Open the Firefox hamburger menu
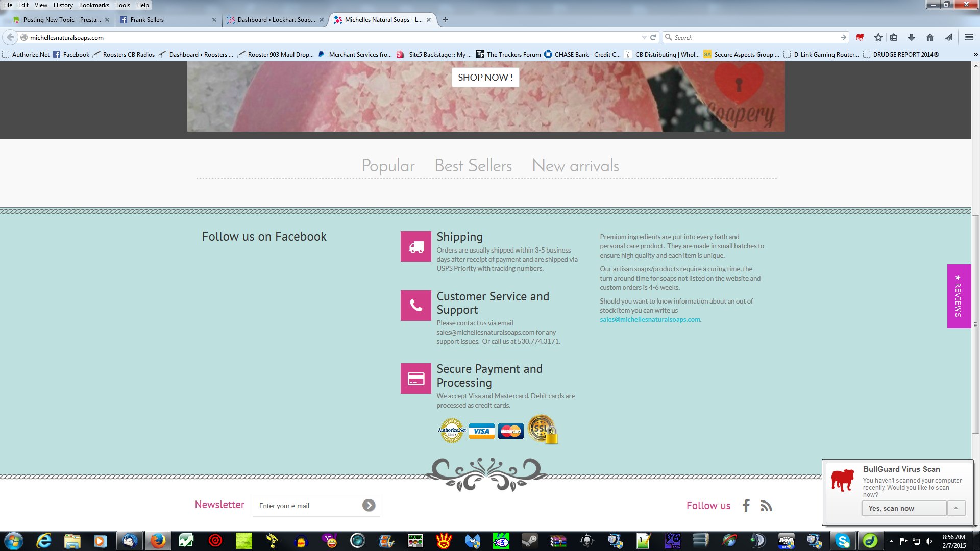The width and height of the screenshot is (980, 551). tap(969, 37)
